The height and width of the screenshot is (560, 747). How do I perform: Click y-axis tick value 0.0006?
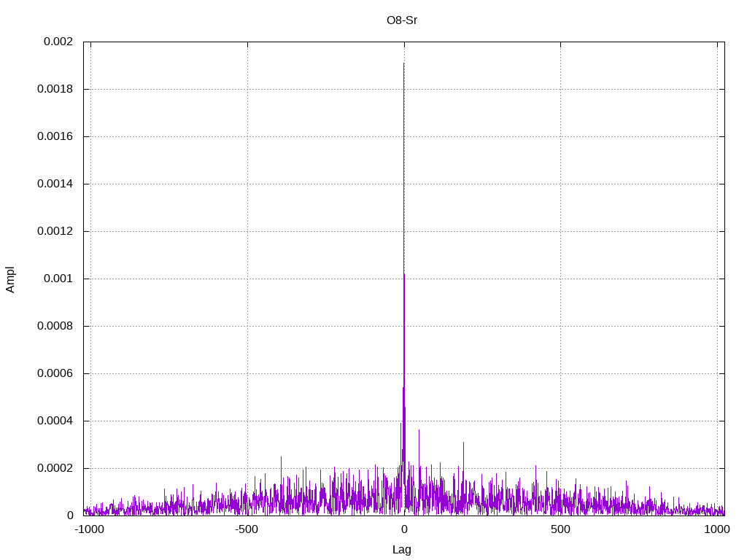(x=55, y=373)
